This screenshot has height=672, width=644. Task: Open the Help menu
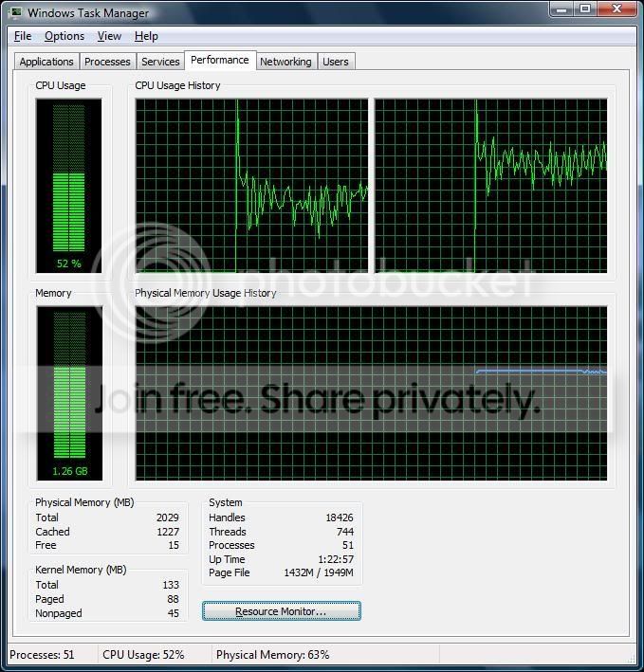click(x=146, y=36)
